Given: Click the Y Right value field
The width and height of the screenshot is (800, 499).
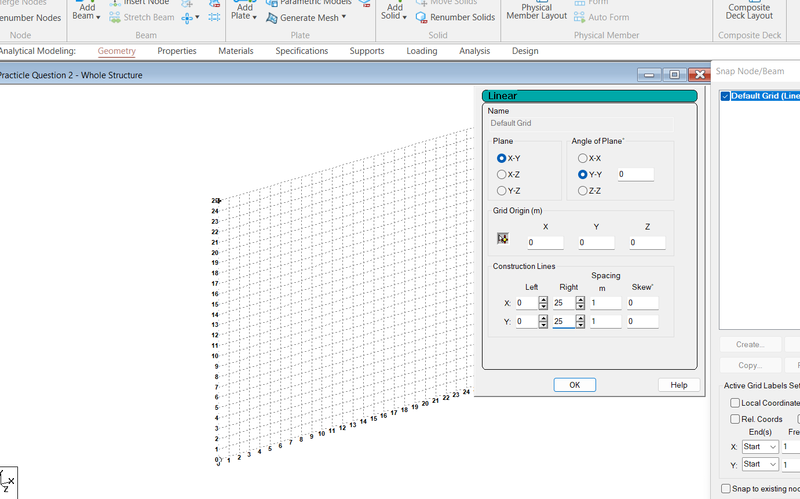Looking at the screenshot, I should click(x=564, y=321).
